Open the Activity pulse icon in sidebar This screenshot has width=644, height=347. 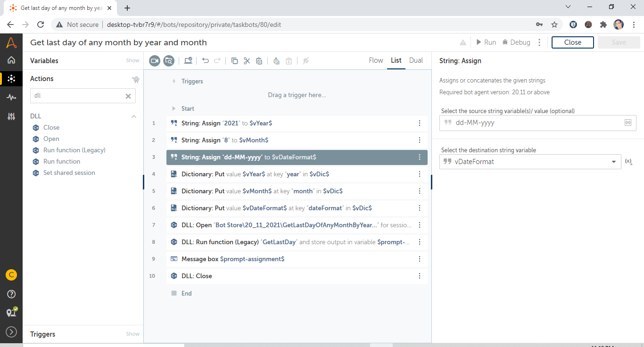tap(11, 97)
